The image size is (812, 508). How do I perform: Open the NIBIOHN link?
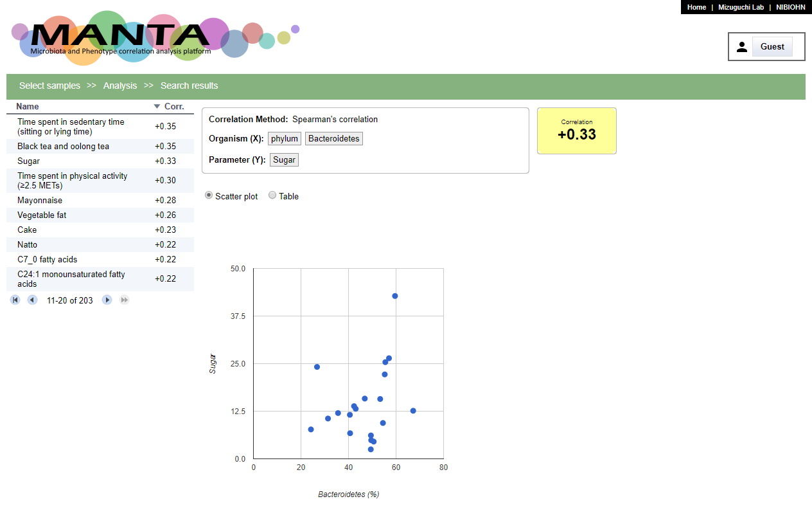point(790,7)
